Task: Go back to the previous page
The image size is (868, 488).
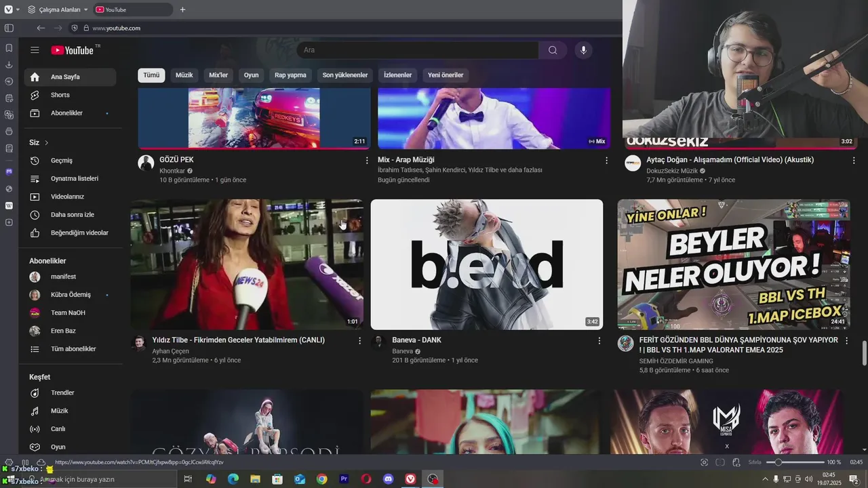Action: tap(41, 28)
